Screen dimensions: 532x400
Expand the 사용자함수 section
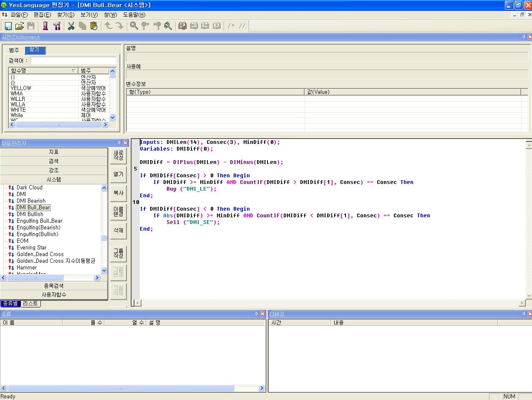tap(54, 294)
